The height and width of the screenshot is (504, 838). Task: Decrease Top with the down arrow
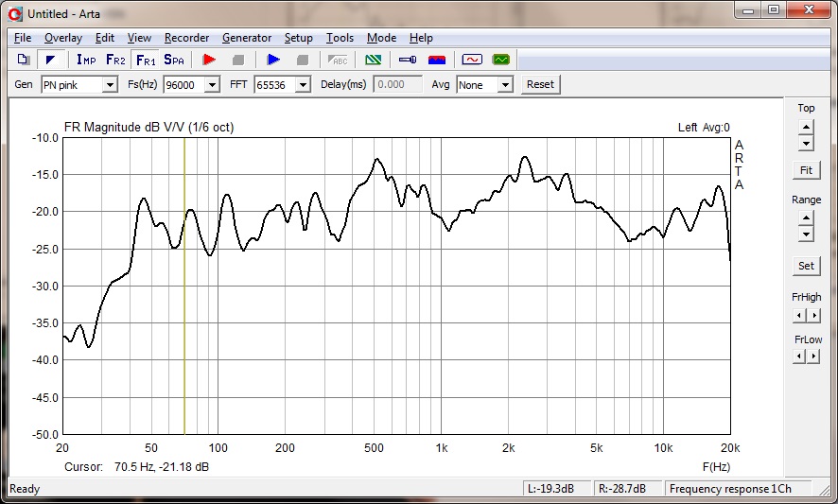806,143
